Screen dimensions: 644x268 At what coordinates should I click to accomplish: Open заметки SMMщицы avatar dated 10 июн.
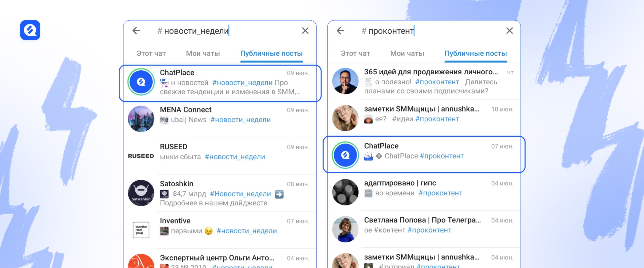coord(345,118)
